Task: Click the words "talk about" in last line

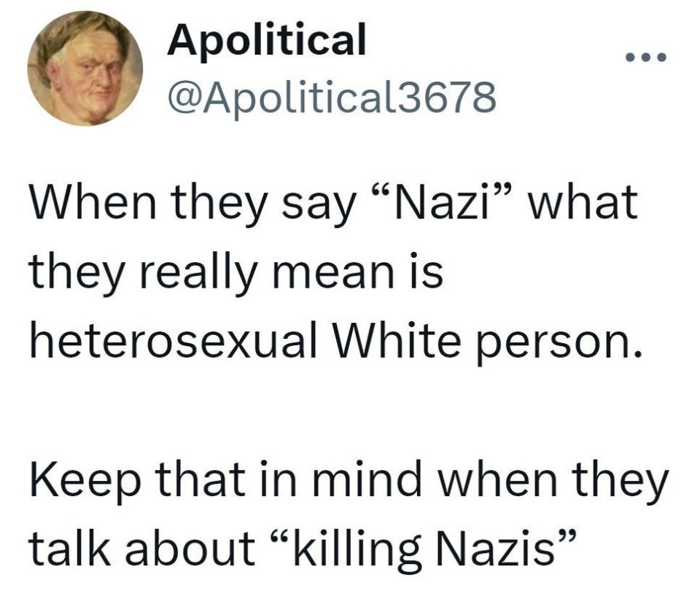Action: tap(141, 547)
